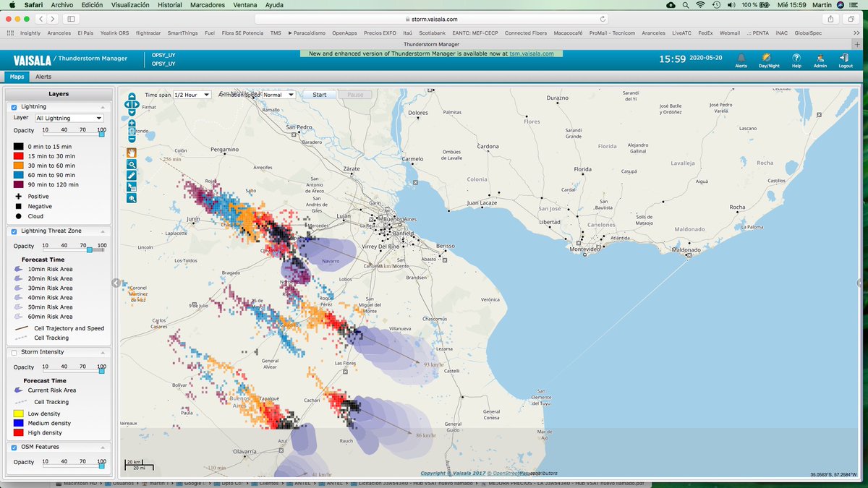Click the zoom in plus icon
The height and width of the screenshot is (488, 868).
[x=132, y=123]
